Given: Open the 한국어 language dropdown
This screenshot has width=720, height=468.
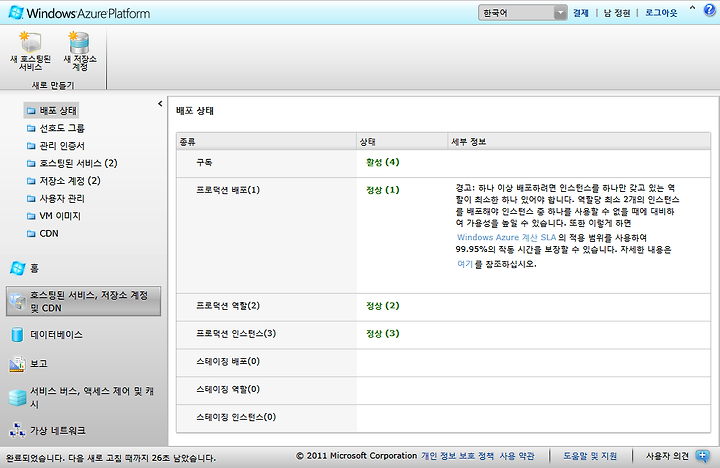Looking at the screenshot, I should pyautogui.click(x=523, y=13).
